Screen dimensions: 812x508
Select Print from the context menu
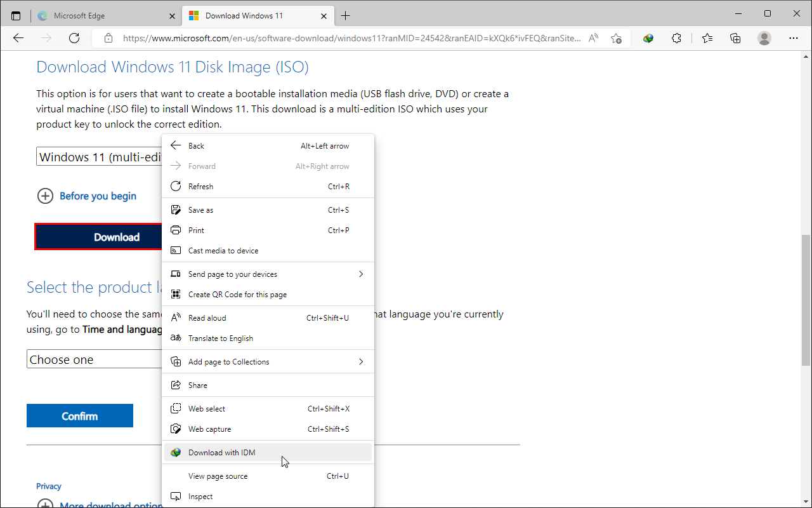point(268,231)
